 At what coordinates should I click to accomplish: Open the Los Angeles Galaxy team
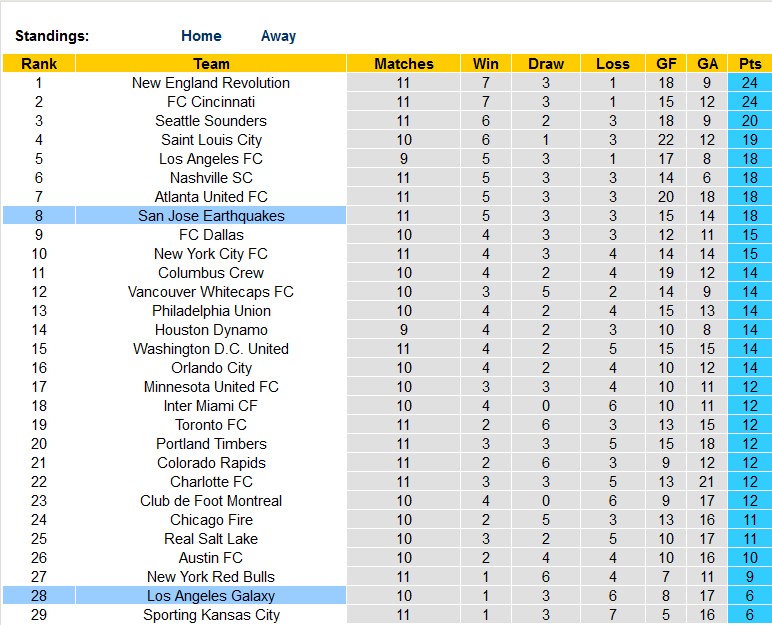point(211,596)
